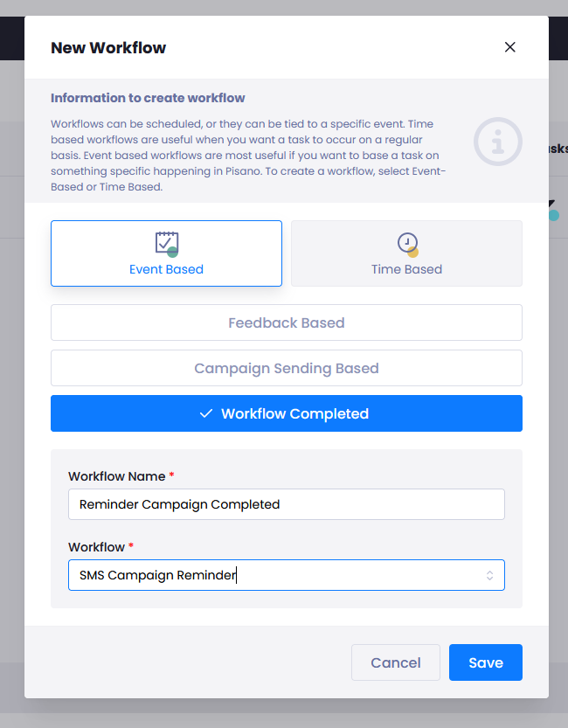Screen dimensions: 568x728
Task: Choose the Feedback Based option
Action: (x=287, y=322)
